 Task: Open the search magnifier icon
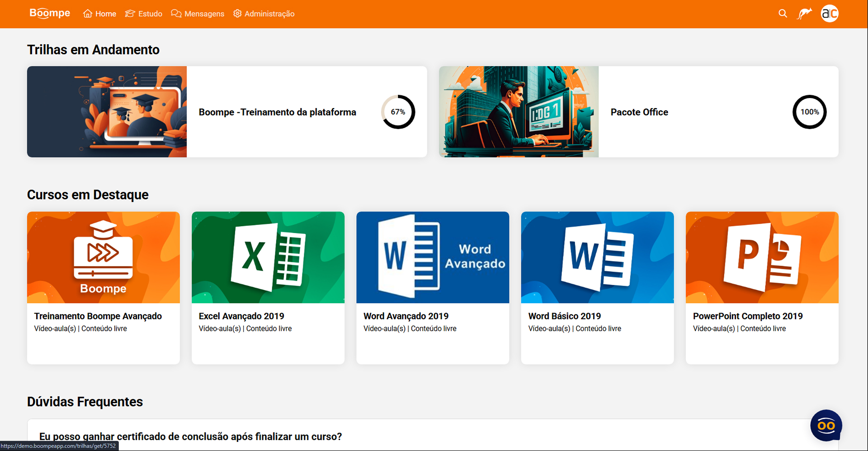click(x=783, y=14)
